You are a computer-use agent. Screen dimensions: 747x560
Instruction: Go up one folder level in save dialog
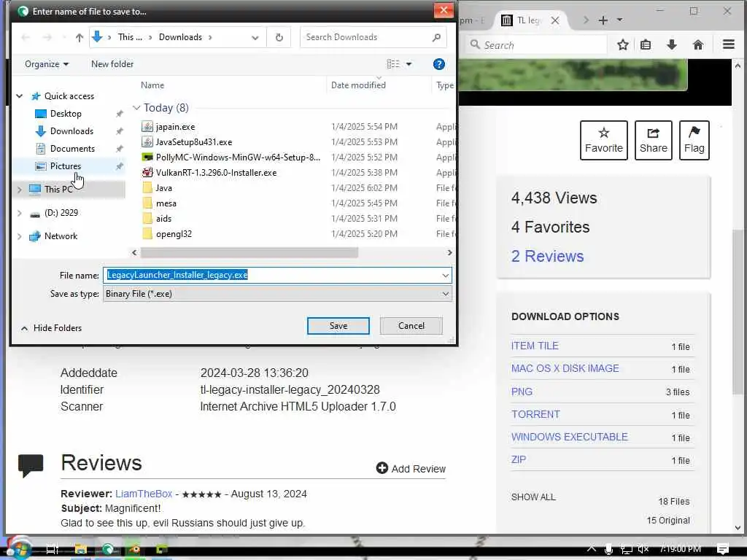(x=79, y=38)
